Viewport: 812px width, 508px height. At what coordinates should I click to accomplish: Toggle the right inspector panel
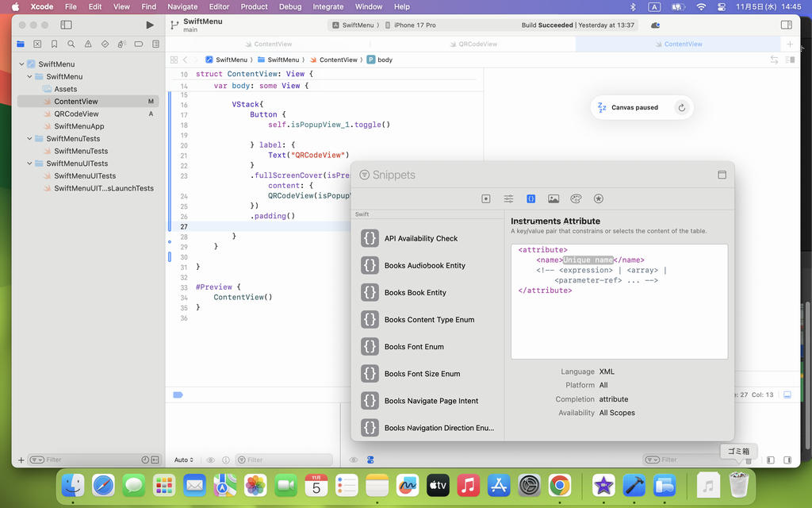[787, 25]
